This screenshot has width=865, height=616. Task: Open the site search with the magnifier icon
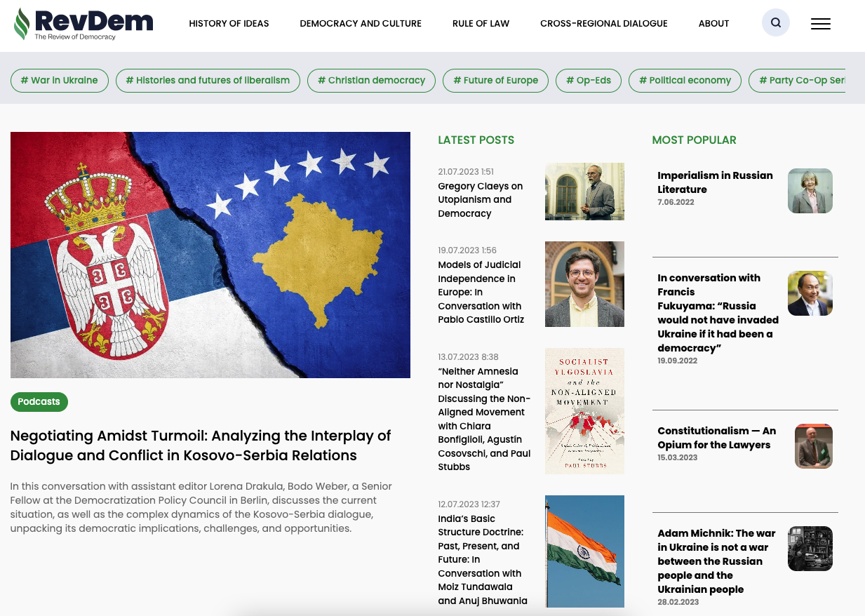click(x=775, y=22)
